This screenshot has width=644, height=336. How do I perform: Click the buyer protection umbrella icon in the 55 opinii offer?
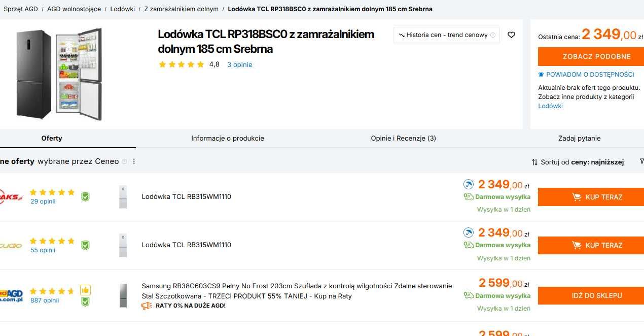(469, 232)
